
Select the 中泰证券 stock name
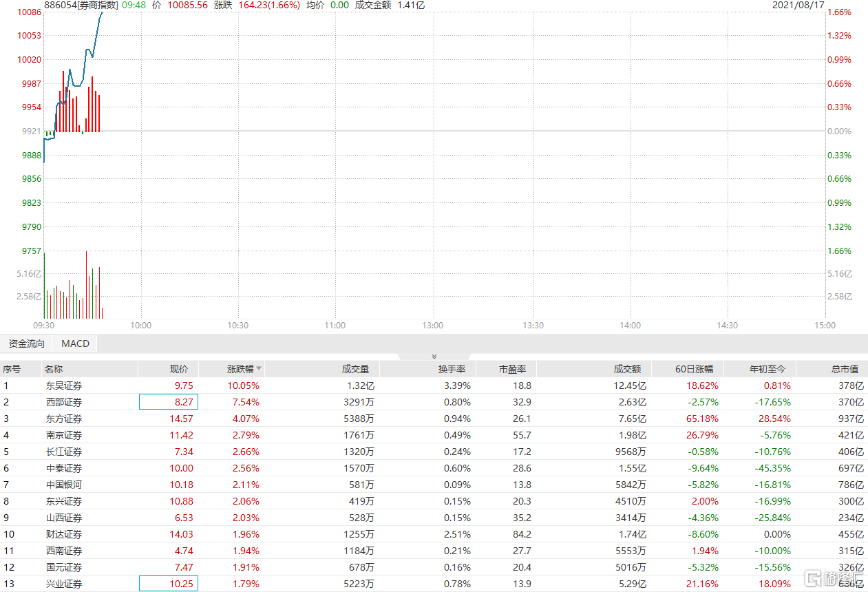[64, 468]
